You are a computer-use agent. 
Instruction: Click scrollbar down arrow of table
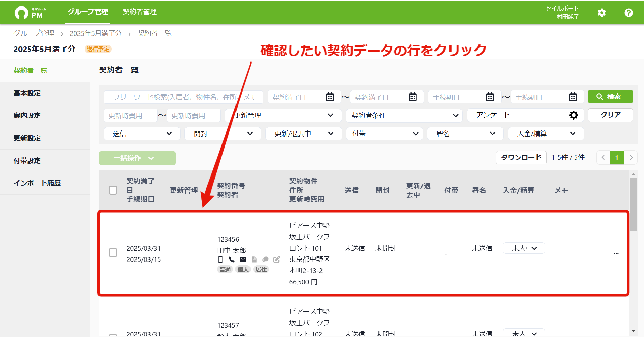click(x=634, y=331)
